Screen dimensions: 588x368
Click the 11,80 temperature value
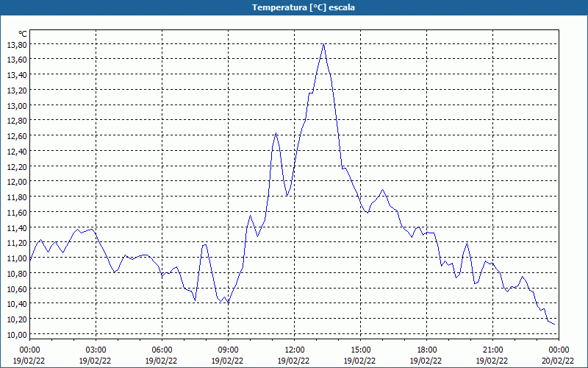click(17, 197)
